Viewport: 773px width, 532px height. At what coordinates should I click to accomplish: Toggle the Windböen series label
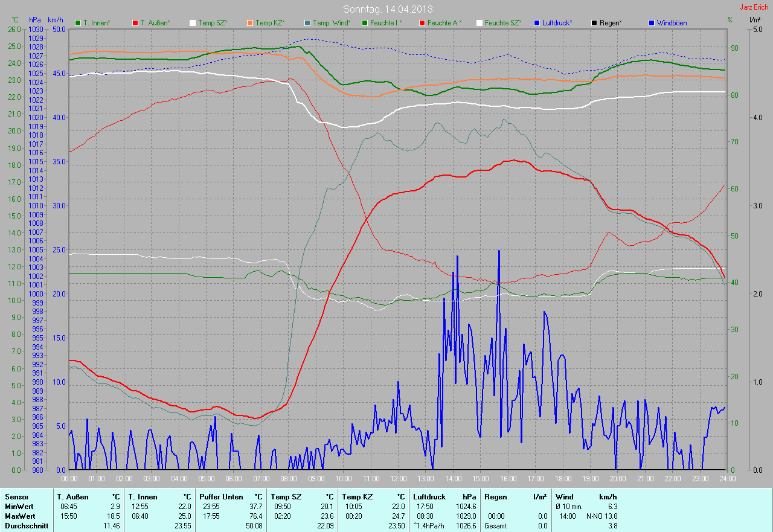point(672,23)
